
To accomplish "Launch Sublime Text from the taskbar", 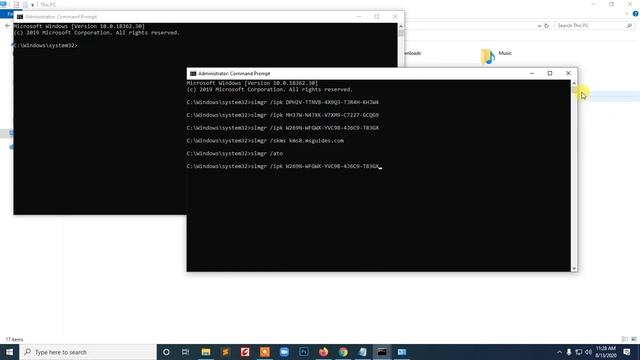I will (x=225, y=352).
